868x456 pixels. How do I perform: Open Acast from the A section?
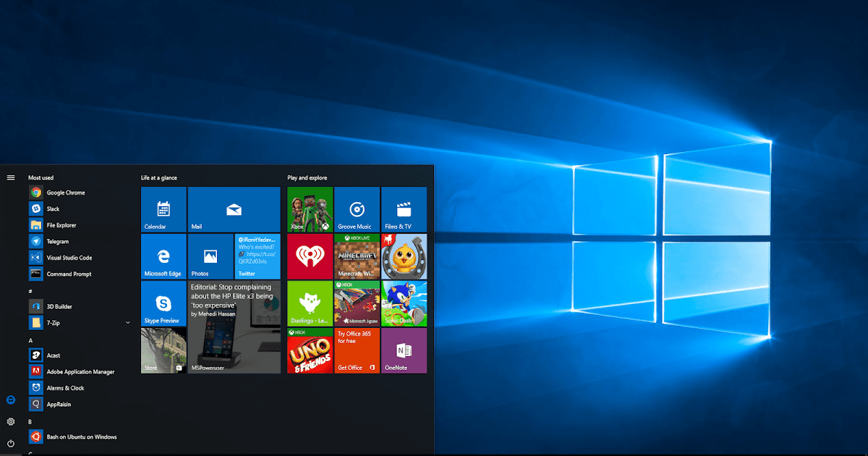80,355
